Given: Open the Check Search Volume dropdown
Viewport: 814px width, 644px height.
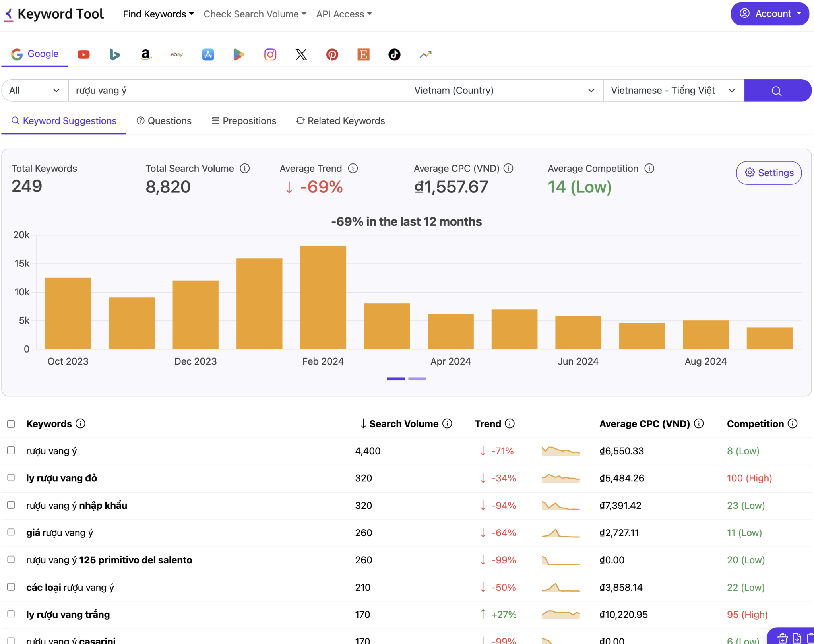Looking at the screenshot, I should tap(255, 14).
